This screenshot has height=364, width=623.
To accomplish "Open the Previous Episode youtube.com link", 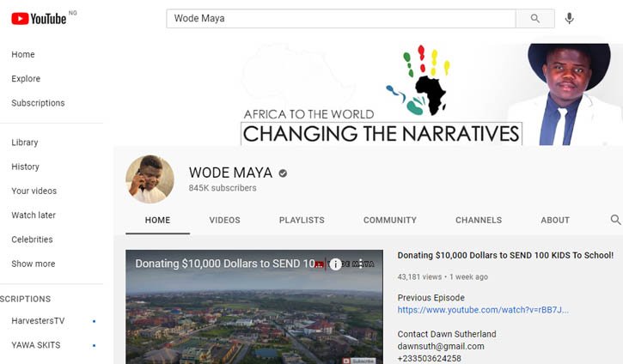I will tap(483, 310).
